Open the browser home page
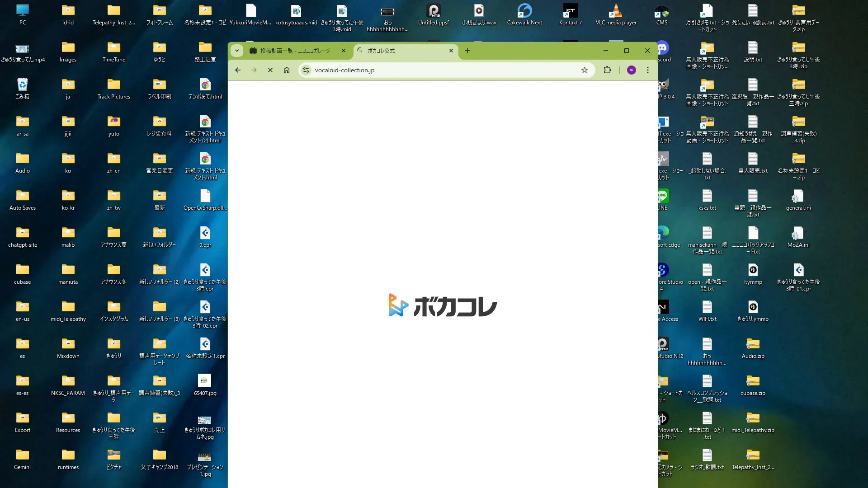This screenshot has height=488, width=868. (287, 70)
